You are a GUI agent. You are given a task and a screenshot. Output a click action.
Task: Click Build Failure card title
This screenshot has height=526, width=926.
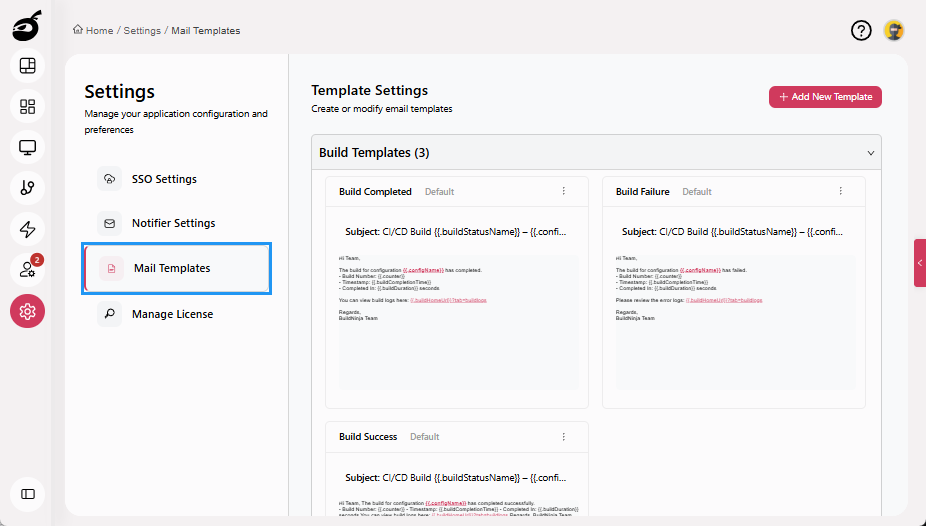coord(643,192)
